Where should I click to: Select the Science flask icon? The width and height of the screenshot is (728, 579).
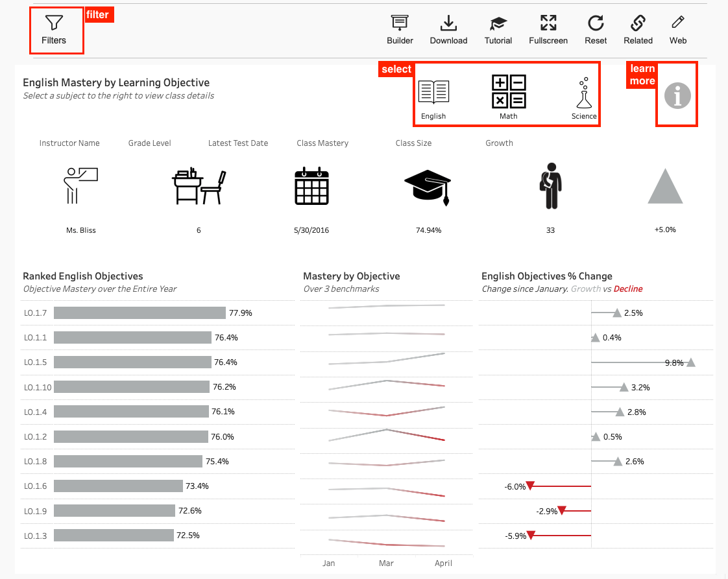pos(584,93)
